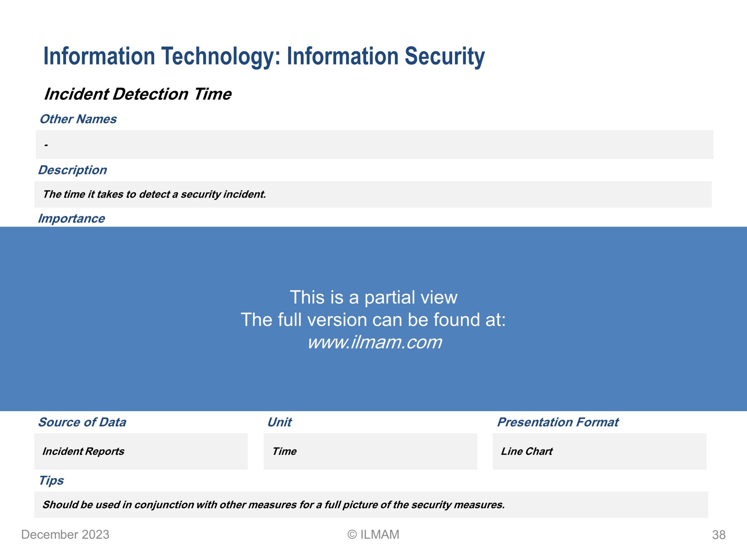Select the Source of Data label
Screen dimensions: 747x560
[x=82, y=422]
